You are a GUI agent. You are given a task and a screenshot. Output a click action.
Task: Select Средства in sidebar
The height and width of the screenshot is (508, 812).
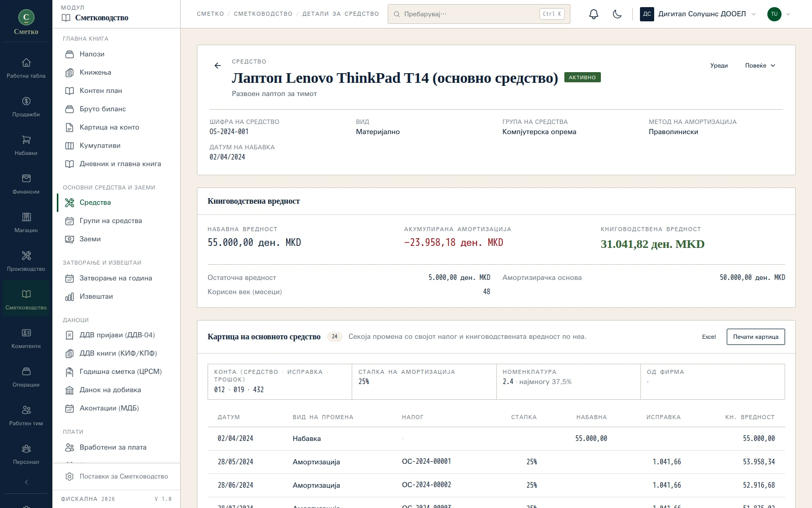(117, 203)
